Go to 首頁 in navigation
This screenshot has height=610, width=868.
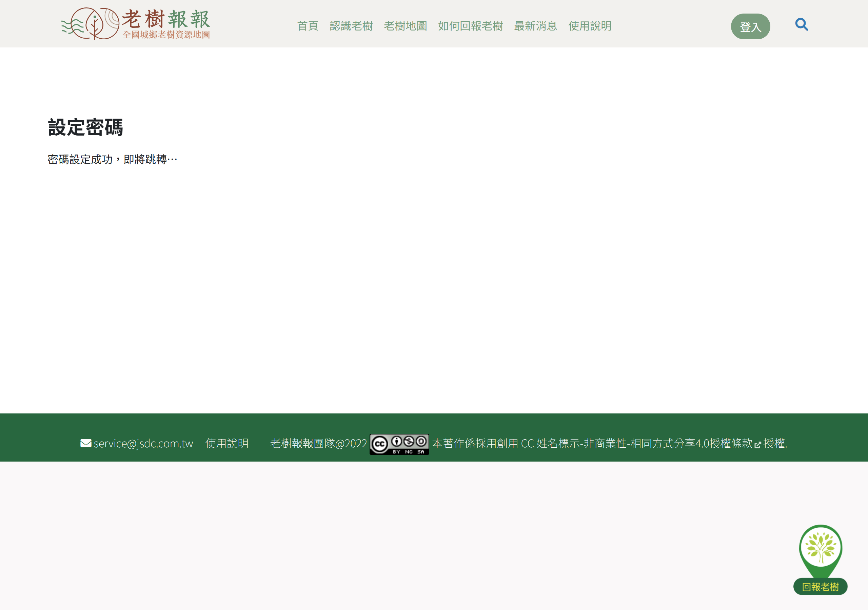click(308, 26)
